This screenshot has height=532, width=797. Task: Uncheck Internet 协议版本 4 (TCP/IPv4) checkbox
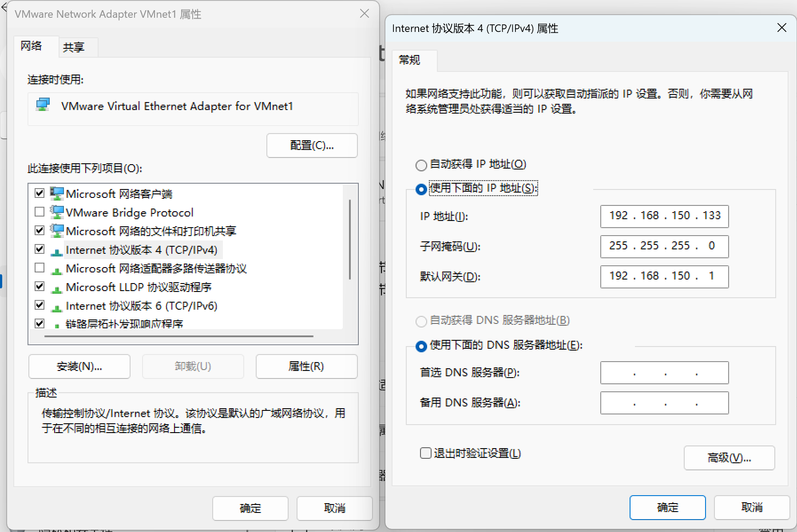(40, 249)
